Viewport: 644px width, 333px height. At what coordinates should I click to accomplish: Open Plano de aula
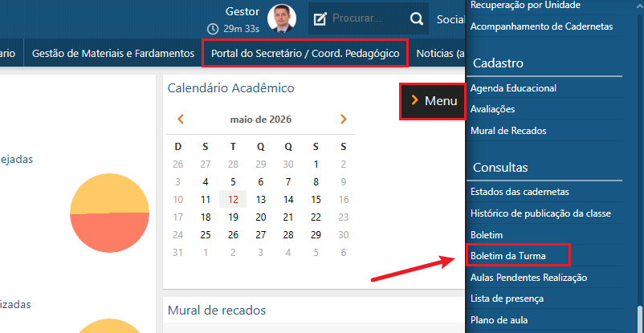pyautogui.click(x=499, y=320)
